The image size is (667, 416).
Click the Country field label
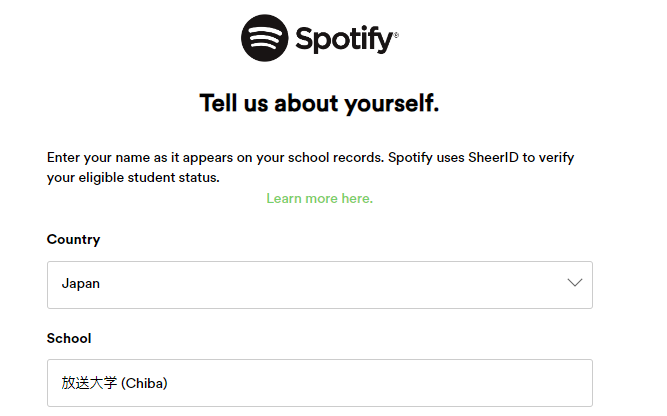point(73,240)
